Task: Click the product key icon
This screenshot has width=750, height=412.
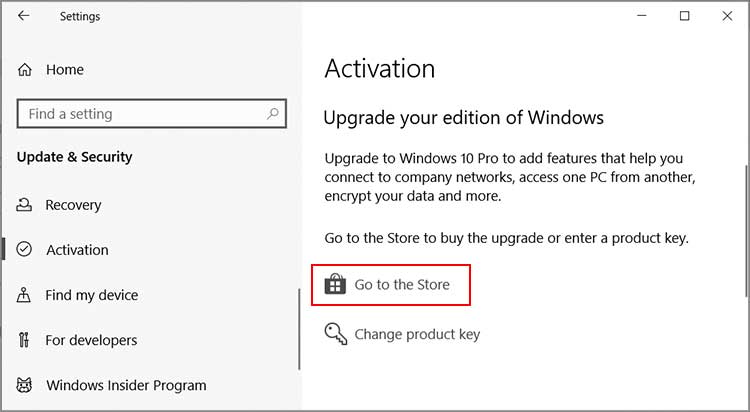Action: (x=335, y=334)
